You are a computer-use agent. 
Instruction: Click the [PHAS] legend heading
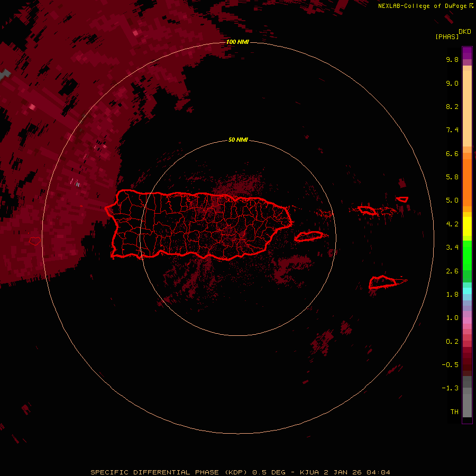tap(447, 36)
